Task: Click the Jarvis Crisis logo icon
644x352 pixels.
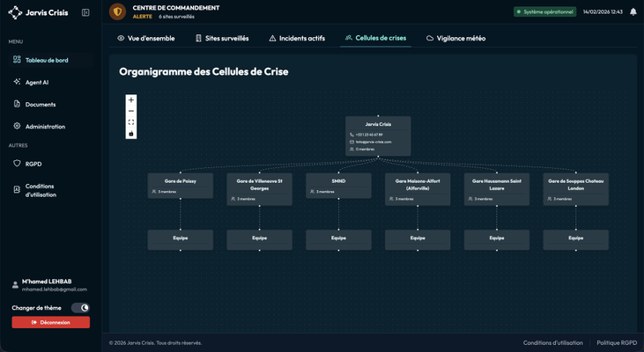Action: (x=14, y=13)
